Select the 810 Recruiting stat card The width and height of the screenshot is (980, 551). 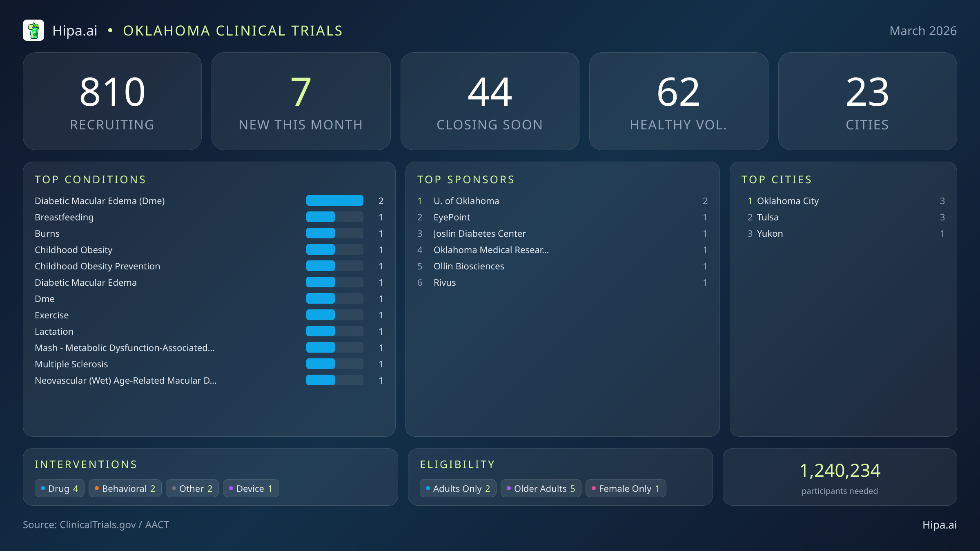click(113, 101)
